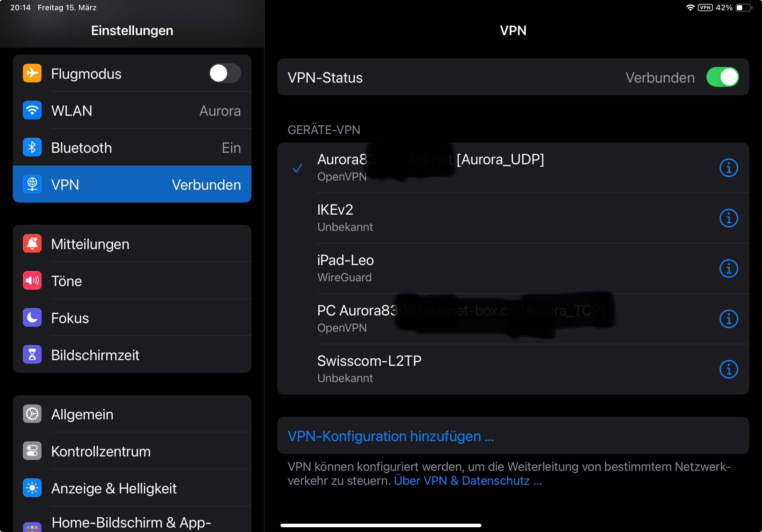
Task: Open Kontrollzentrum settings
Action: tap(132, 451)
